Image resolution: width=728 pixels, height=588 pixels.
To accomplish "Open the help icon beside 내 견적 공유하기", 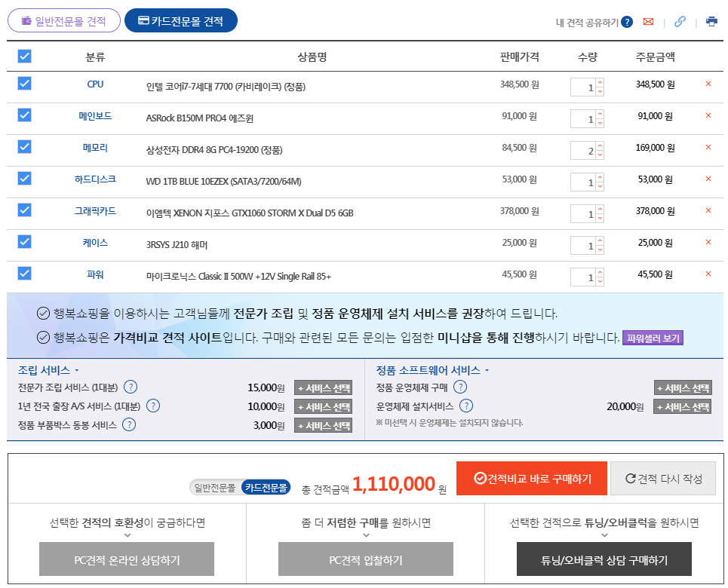I will 627,22.
